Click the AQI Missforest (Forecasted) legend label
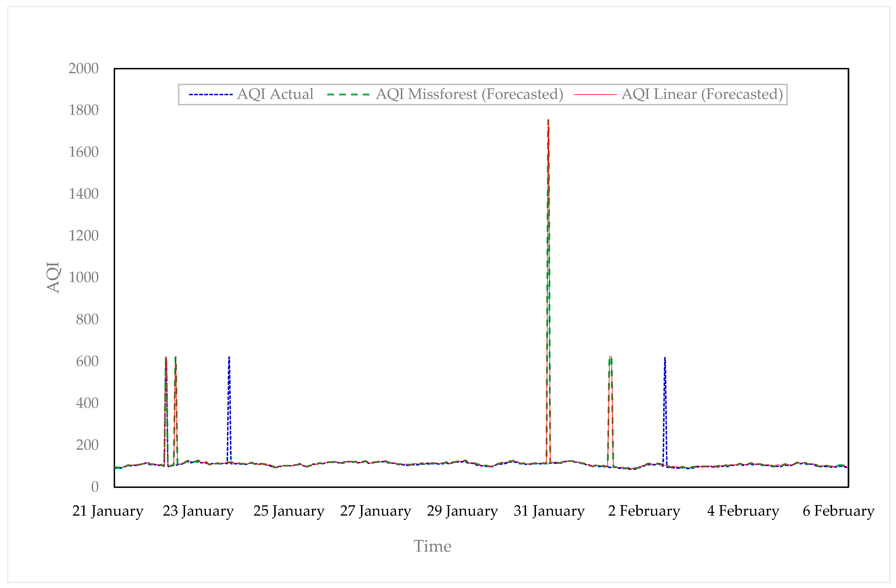This screenshot has height=588, width=896. pyautogui.click(x=469, y=94)
